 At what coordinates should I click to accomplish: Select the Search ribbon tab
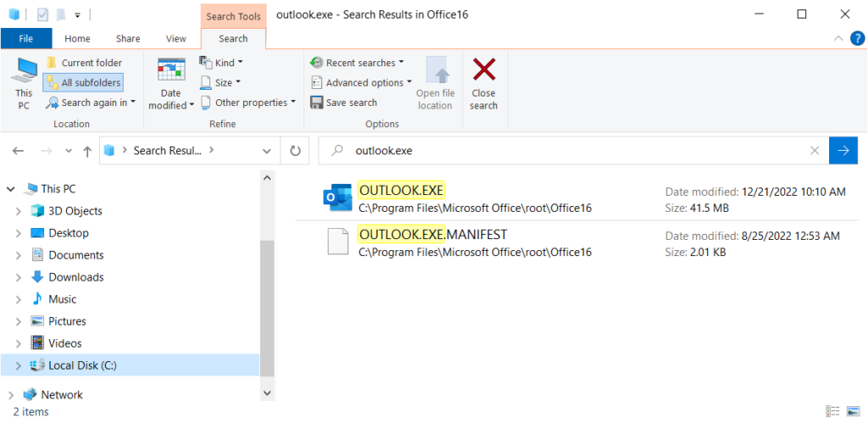coord(233,38)
